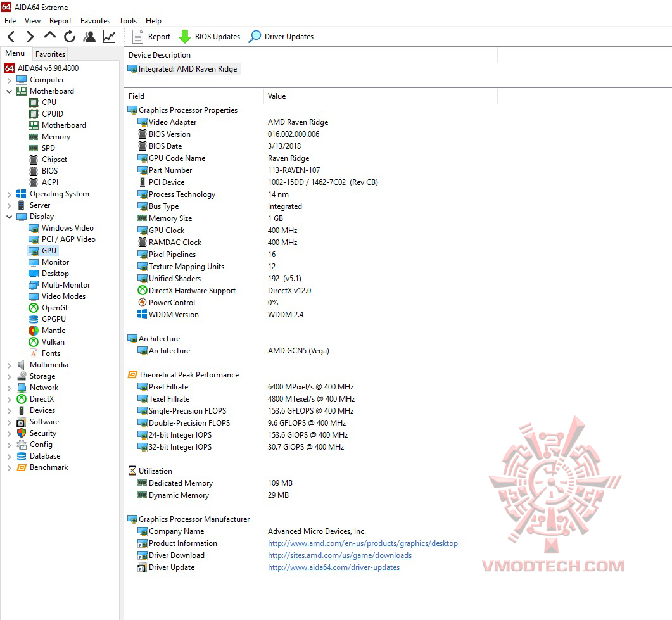Open the Tools menu

click(x=128, y=20)
